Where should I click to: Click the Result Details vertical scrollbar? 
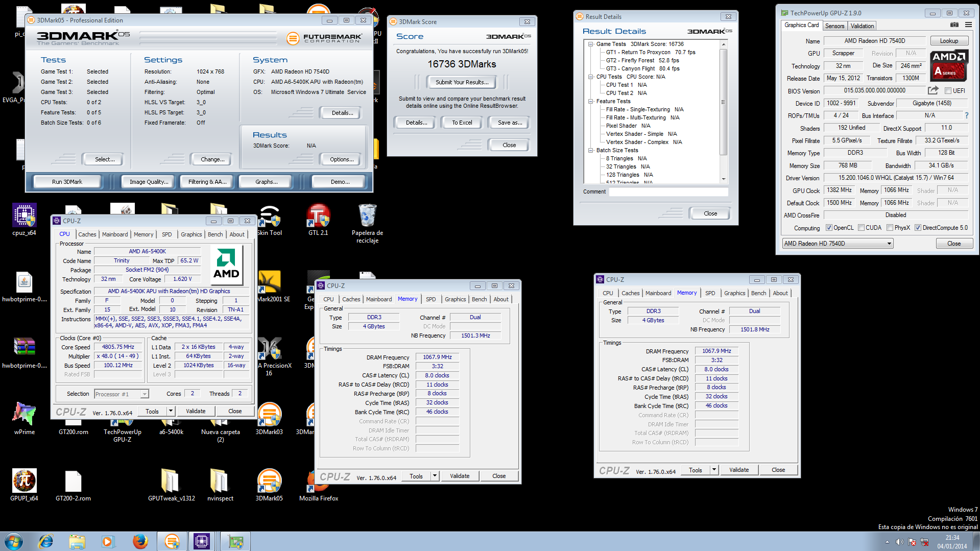pos(723,112)
